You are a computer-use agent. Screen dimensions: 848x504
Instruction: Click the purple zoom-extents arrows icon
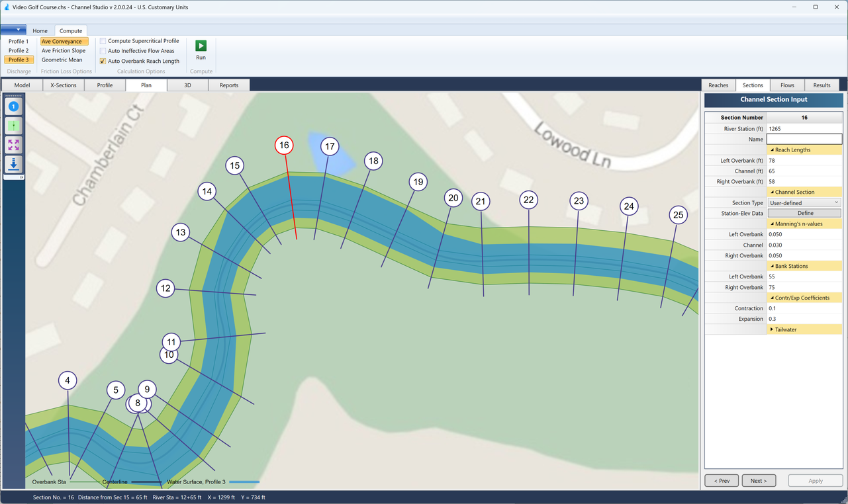point(13,144)
